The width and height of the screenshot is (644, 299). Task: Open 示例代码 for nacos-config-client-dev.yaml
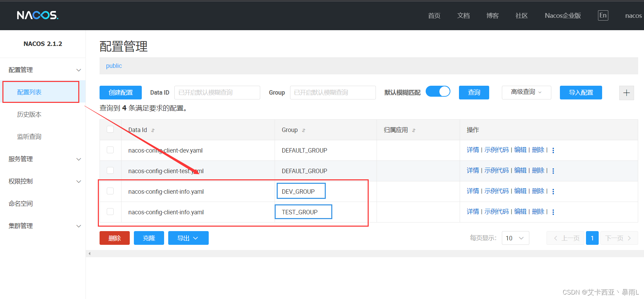coord(496,150)
